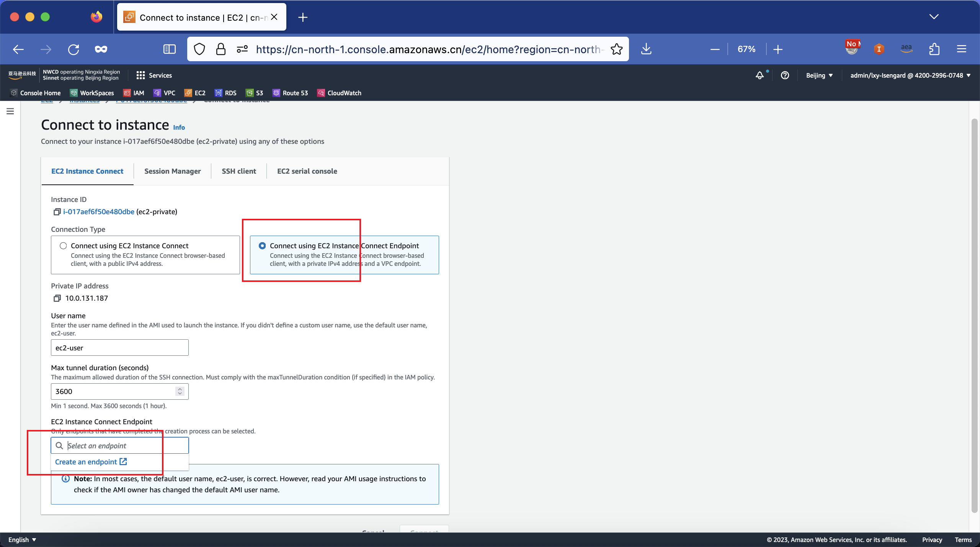This screenshot has height=547, width=980.
Task: Open Route 53 service shortcut
Action: point(290,93)
